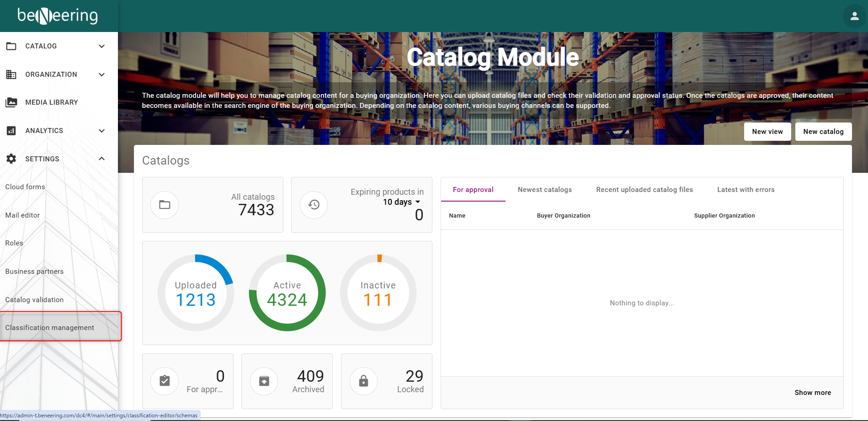
Task: Click the Analytics chart icon
Action: [11, 131]
